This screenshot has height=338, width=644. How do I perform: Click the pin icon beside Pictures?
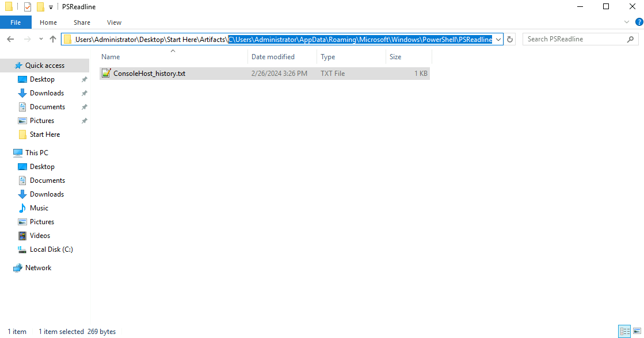click(84, 121)
